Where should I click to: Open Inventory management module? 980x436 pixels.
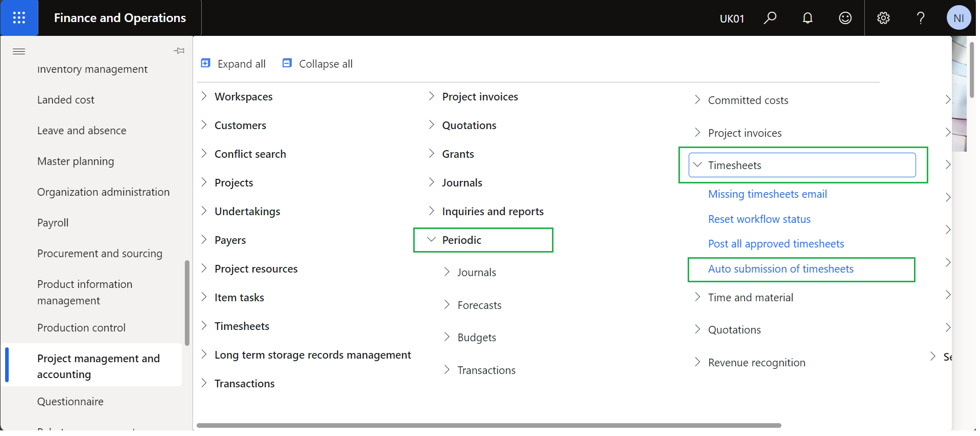pos(92,69)
